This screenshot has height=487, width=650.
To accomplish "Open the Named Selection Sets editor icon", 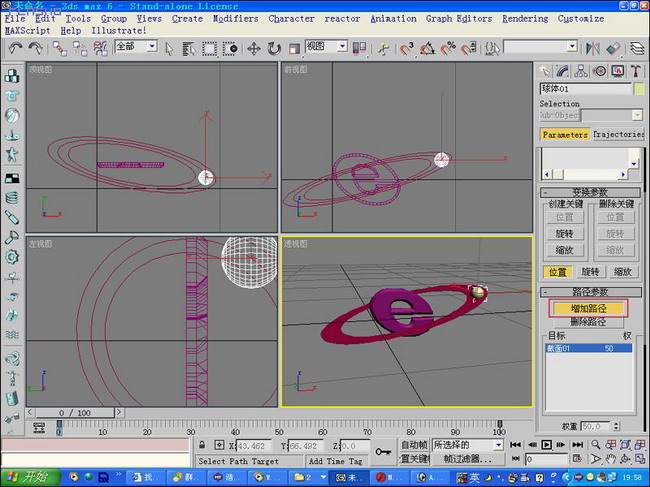I will (x=492, y=49).
